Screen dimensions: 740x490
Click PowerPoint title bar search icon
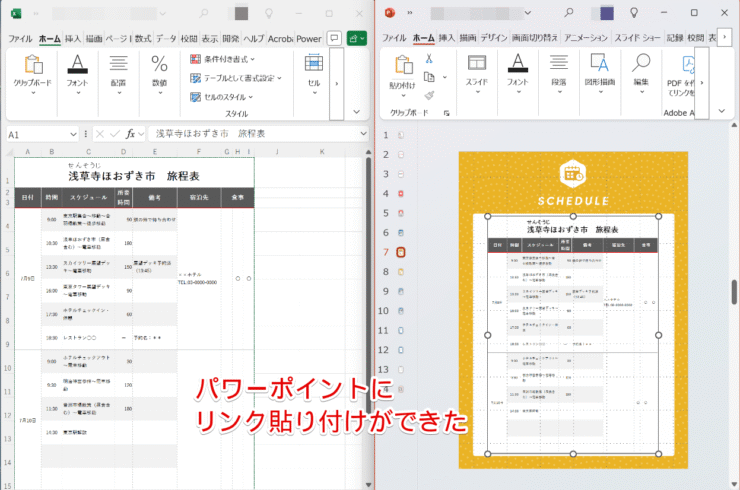(x=569, y=13)
